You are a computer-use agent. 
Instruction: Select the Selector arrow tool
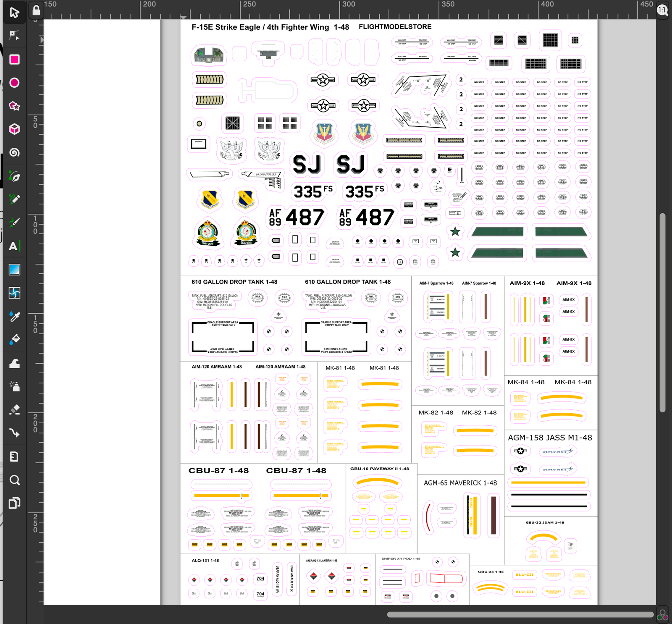(x=14, y=13)
